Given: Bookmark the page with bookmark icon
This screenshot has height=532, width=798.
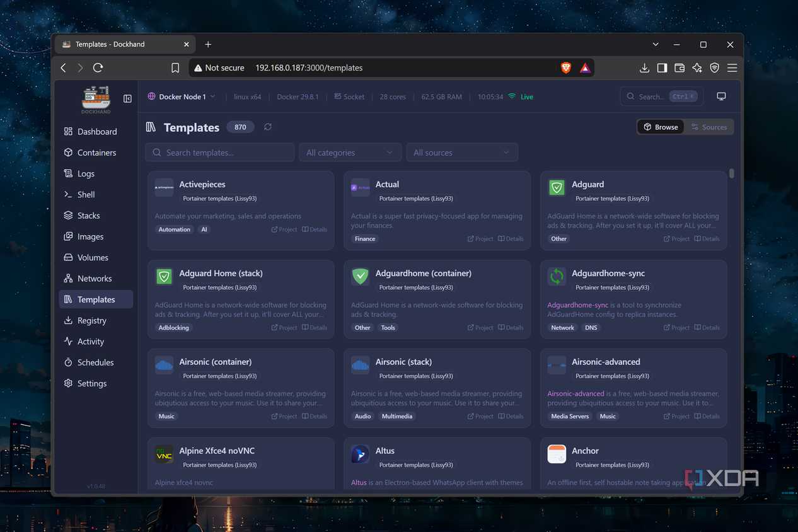Looking at the screenshot, I should click(x=175, y=67).
